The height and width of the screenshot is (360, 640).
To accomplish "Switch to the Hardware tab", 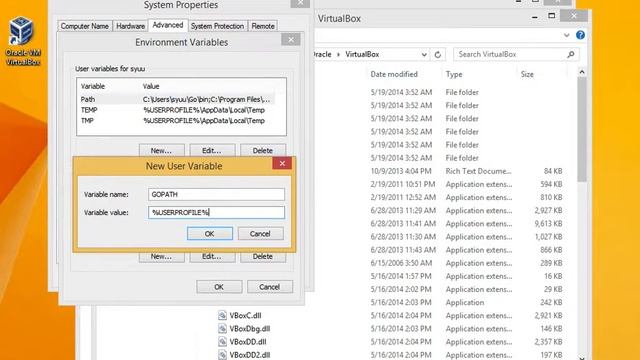I will pyautogui.click(x=130, y=26).
